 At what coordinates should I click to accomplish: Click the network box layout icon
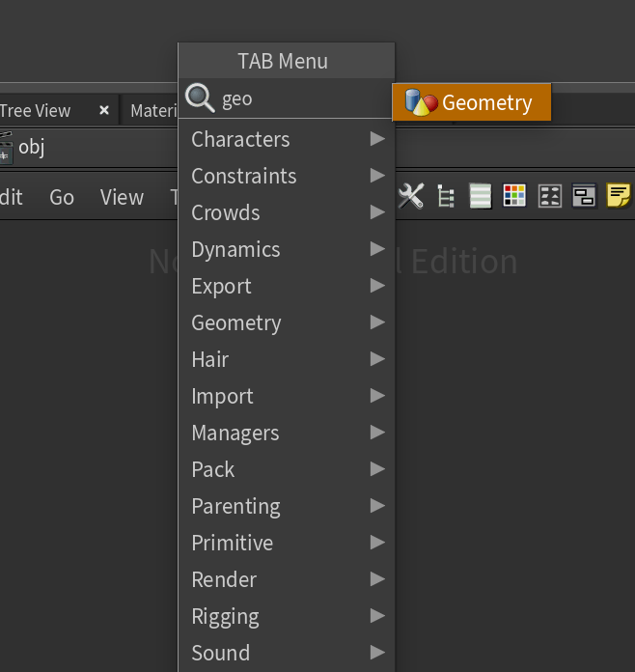point(584,196)
